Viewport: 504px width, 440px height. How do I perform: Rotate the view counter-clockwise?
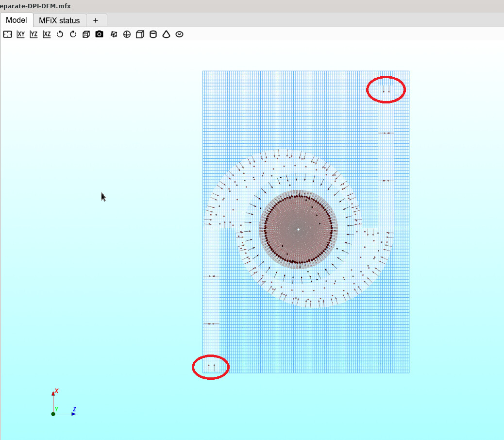pyautogui.click(x=60, y=34)
